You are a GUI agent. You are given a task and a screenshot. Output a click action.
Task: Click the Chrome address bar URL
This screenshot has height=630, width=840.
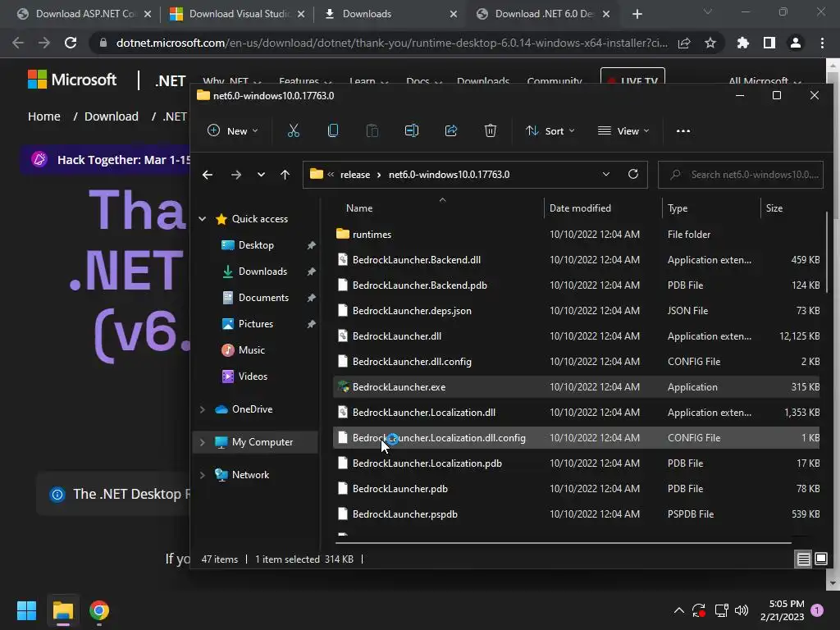[x=391, y=43]
